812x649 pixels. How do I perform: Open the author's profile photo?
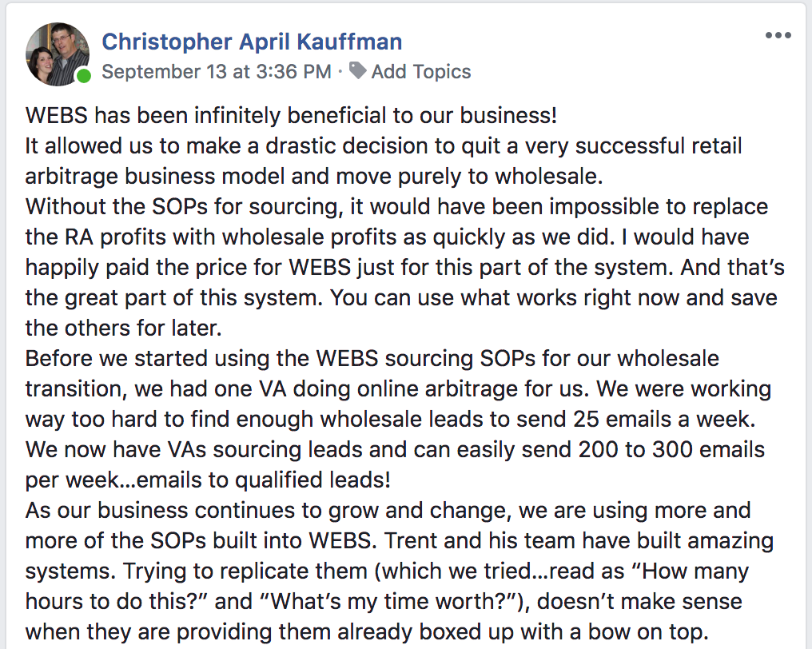click(58, 54)
